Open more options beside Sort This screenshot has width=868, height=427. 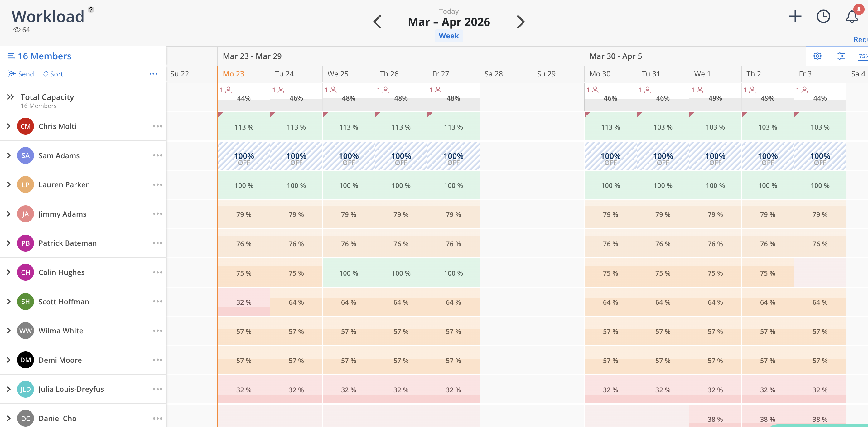pos(153,74)
